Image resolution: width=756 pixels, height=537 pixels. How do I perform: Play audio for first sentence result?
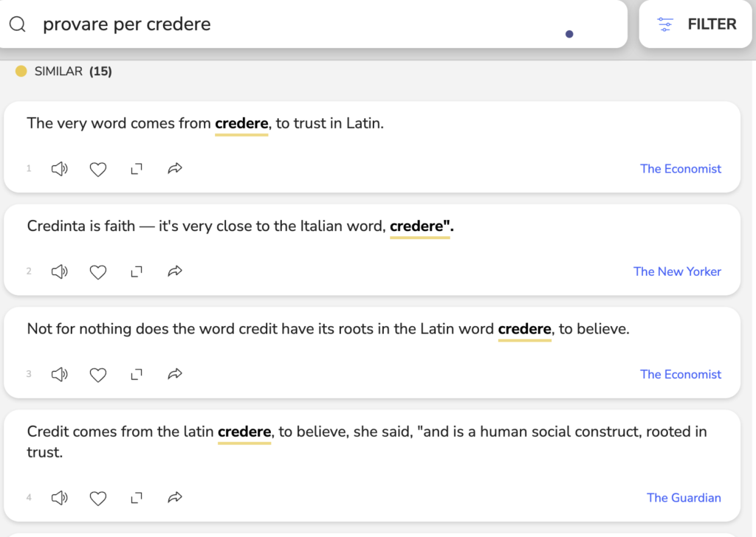coord(59,169)
